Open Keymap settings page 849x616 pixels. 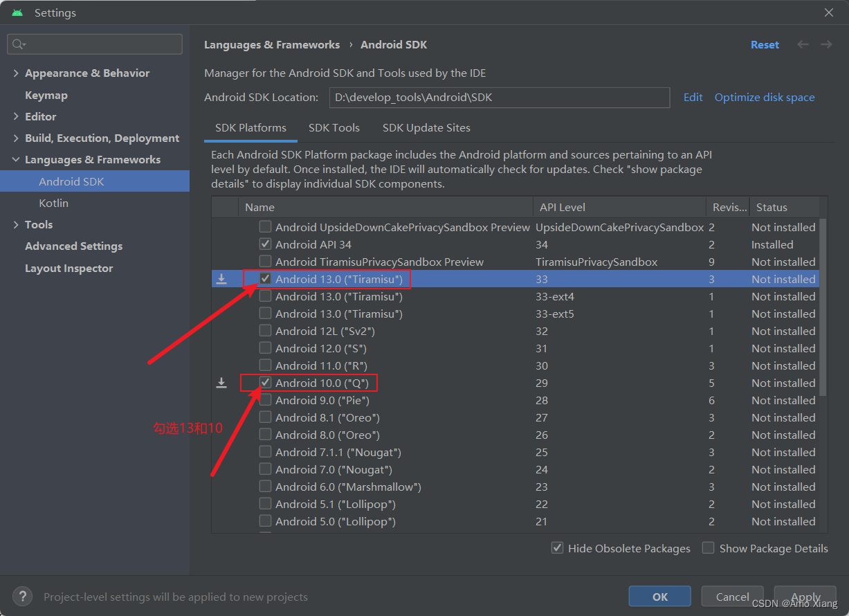(x=46, y=96)
